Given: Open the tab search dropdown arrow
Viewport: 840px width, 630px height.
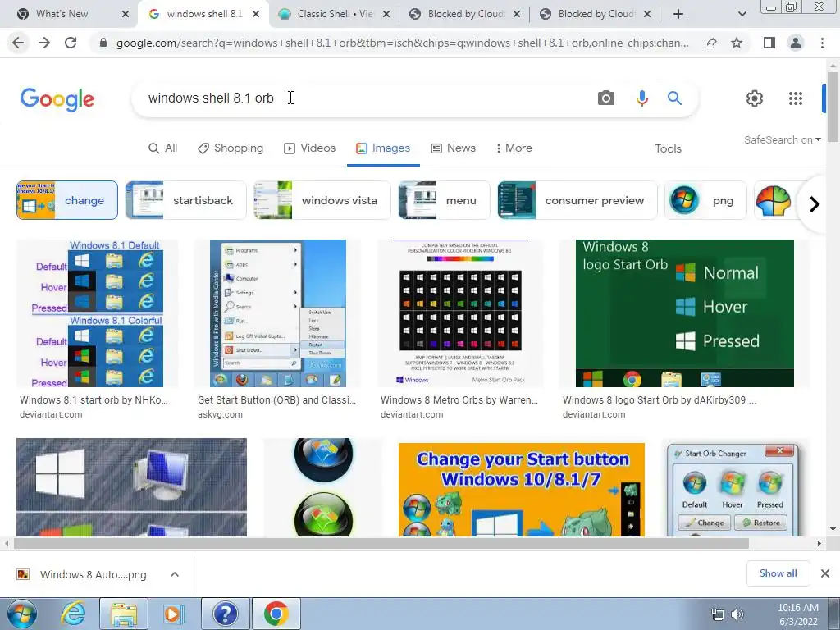Looking at the screenshot, I should coord(742,14).
